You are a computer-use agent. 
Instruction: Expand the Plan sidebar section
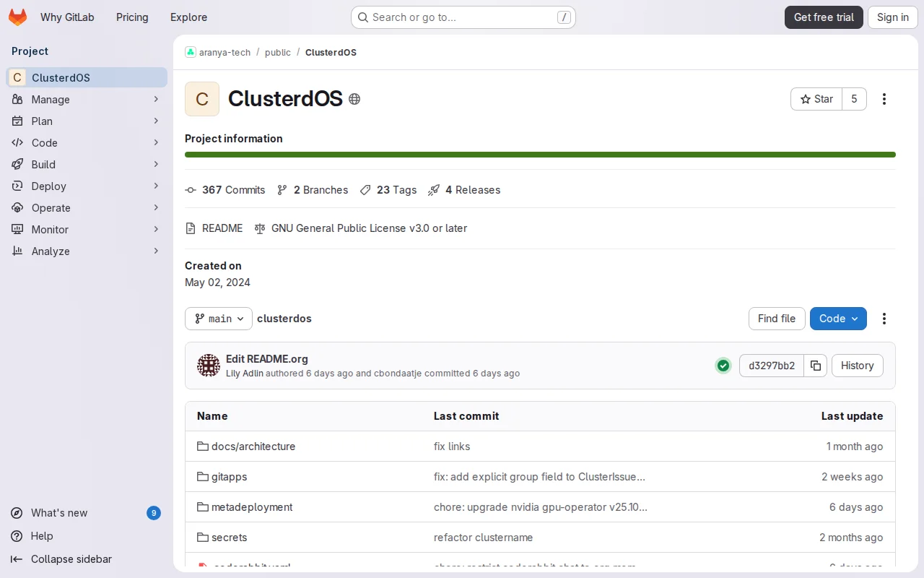(x=87, y=121)
